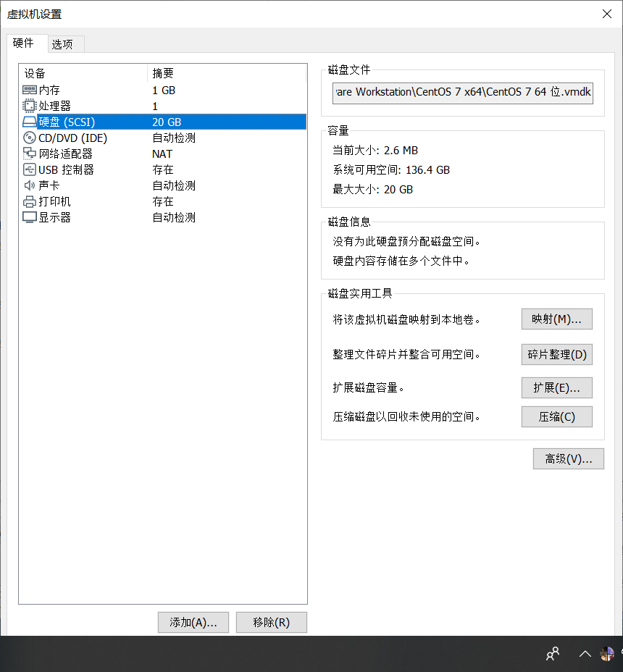Click the 移除(R) remove hardware button
Viewport: 623px width, 672px height.
pos(272,622)
